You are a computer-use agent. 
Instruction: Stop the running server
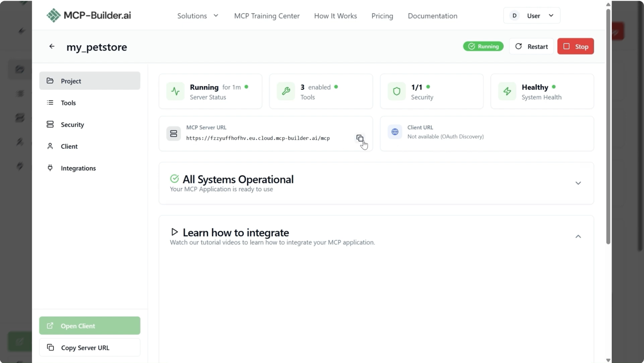point(575,47)
